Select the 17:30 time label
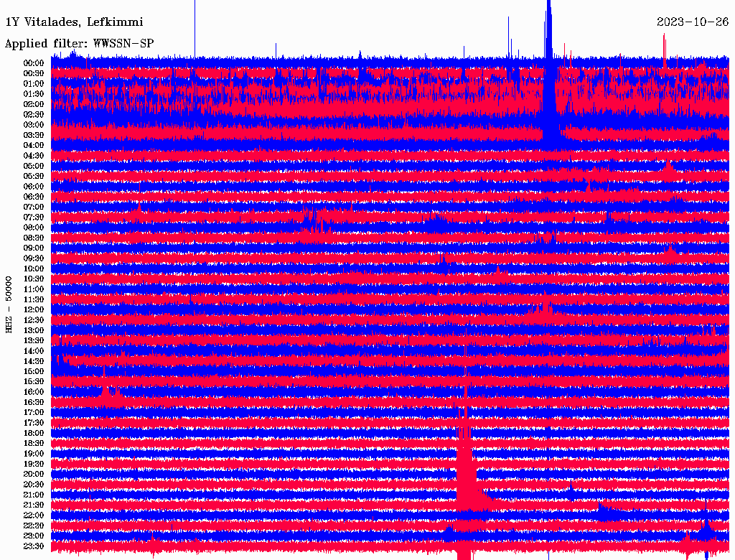 [x=34, y=423]
